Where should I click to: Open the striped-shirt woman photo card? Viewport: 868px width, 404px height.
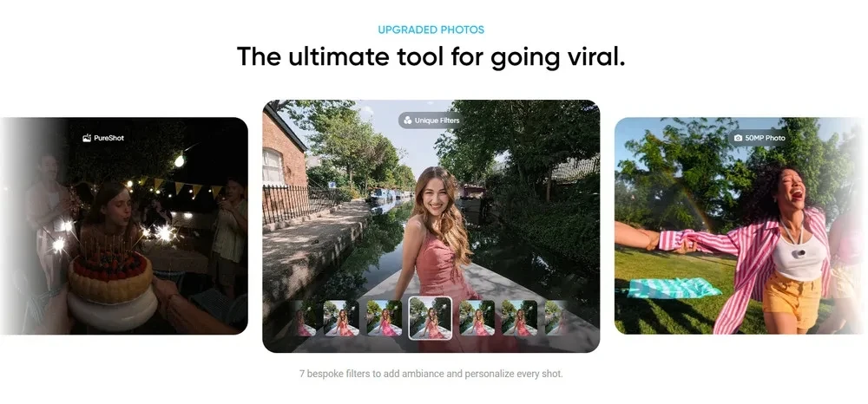(741, 225)
